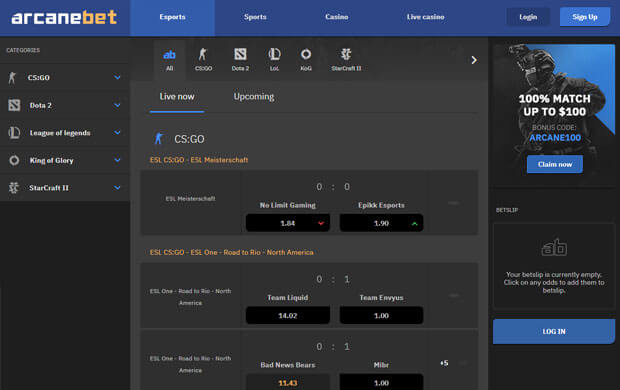Click Dota 2 icon in sidebar
Screen dimensions: 620x390
point(14,105)
